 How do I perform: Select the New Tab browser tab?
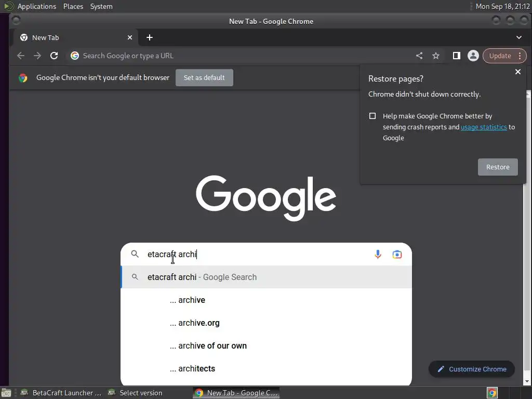[x=75, y=37]
